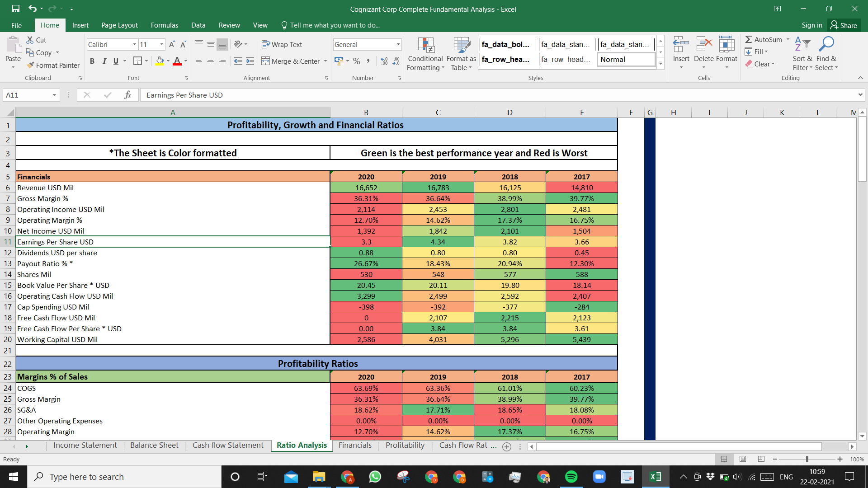868x488 pixels.
Task: Apply Percent Style format
Action: click(357, 61)
